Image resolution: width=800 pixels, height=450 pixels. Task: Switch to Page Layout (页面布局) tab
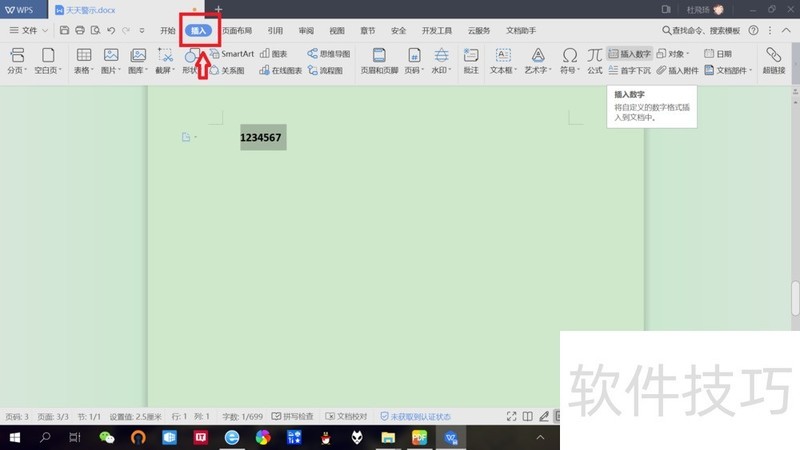pyautogui.click(x=237, y=31)
